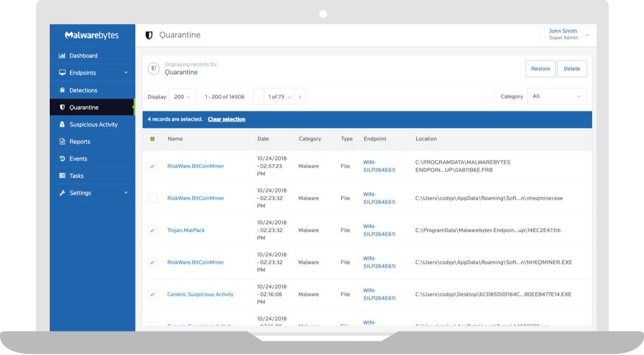
Task: Open the Display 200 records dropdown
Action: [x=182, y=97]
